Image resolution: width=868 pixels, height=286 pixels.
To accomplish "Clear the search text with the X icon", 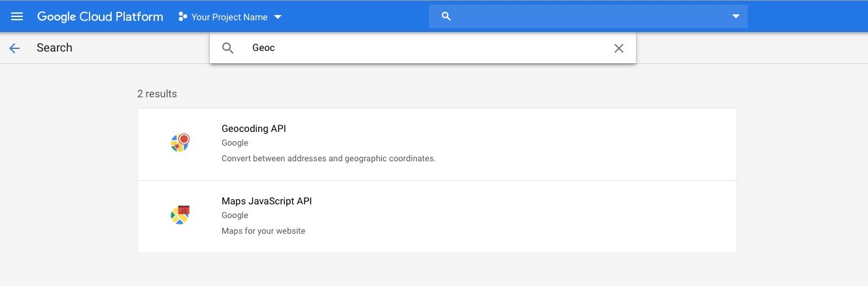I will (619, 48).
